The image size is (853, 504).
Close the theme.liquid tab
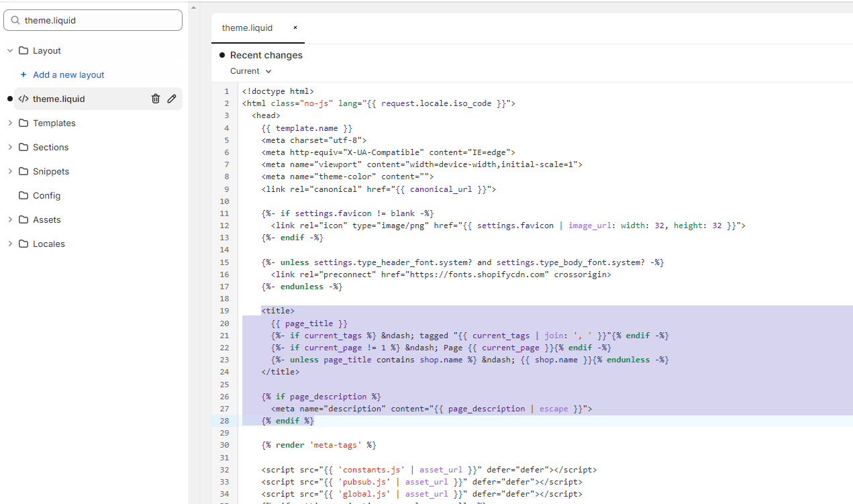click(x=295, y=28)
